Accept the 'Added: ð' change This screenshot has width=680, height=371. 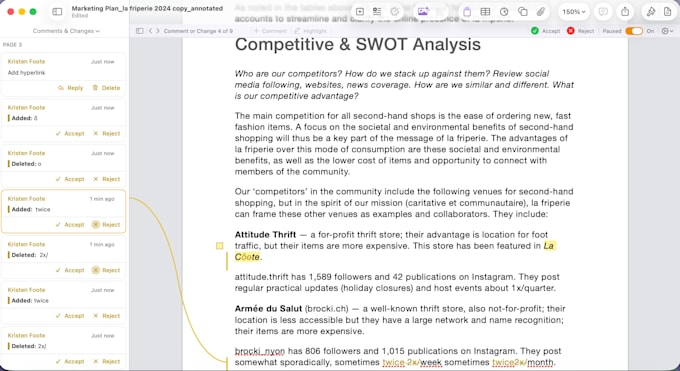[70, 133]
